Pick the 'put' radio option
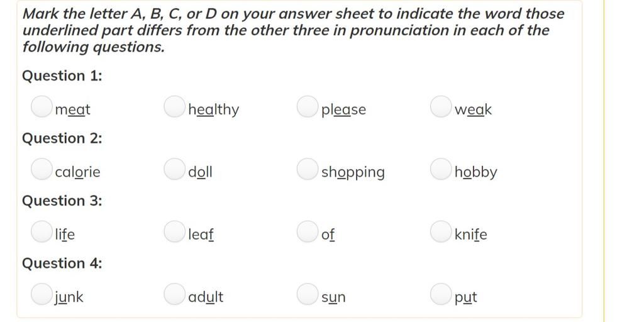Screen dimensions: 644x322 coord(441,294)
